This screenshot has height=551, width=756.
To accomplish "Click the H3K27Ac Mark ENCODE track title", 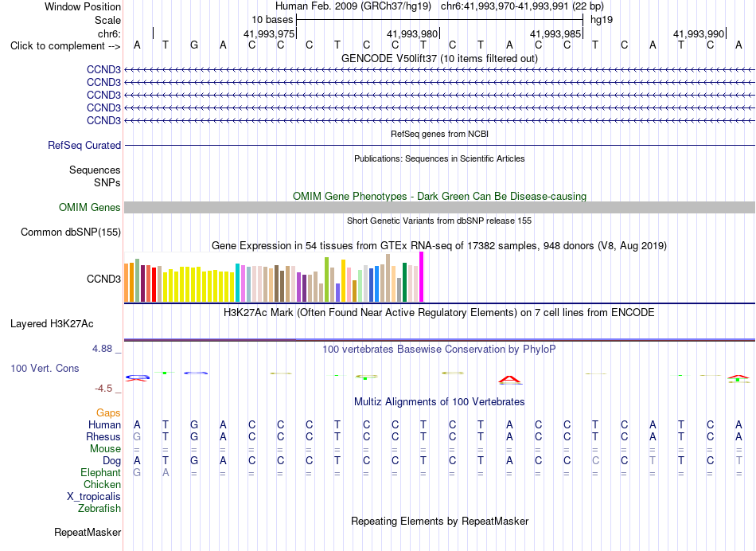I will (439, 313).
